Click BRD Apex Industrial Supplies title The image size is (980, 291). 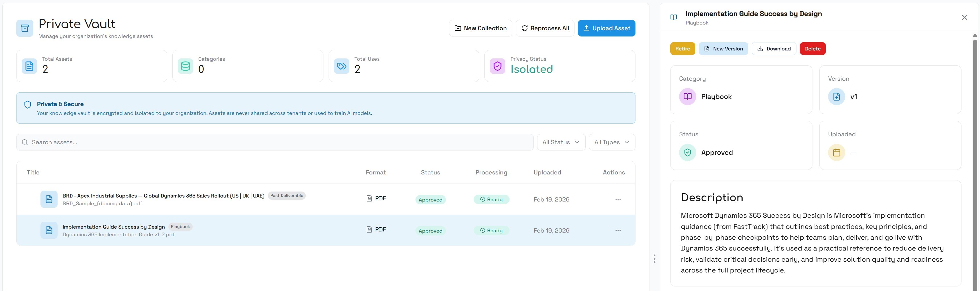[164, 196]
